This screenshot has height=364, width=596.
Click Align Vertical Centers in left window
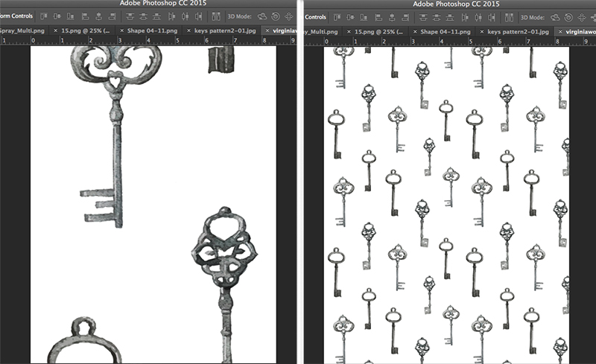point(57,16)
